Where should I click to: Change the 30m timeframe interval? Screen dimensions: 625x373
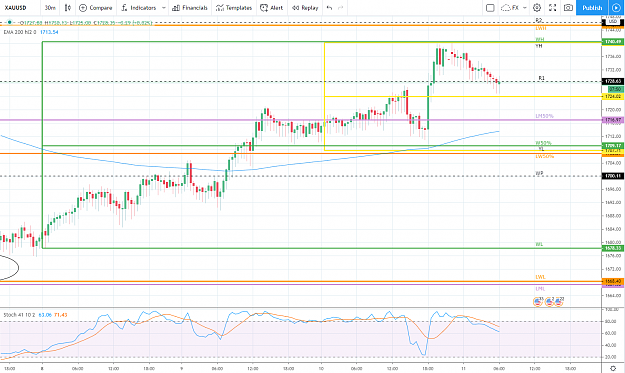pos(50,8)
